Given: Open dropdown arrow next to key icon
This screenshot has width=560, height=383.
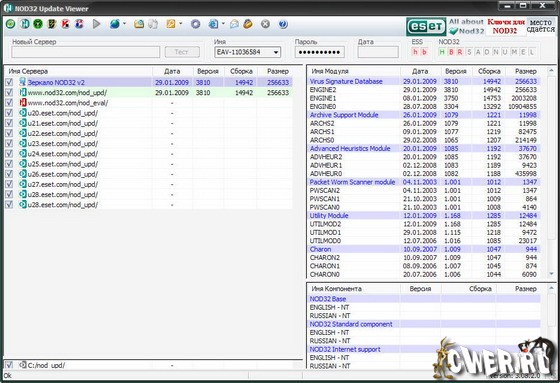Looking at the screenshot, I should 180,24.
